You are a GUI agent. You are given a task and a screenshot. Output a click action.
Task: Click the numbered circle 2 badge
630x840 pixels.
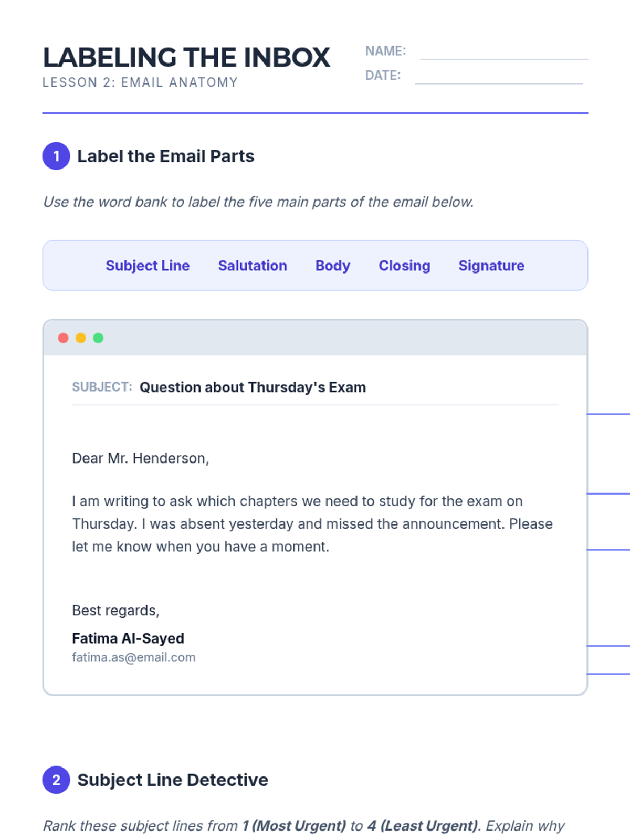pos(56,780)
